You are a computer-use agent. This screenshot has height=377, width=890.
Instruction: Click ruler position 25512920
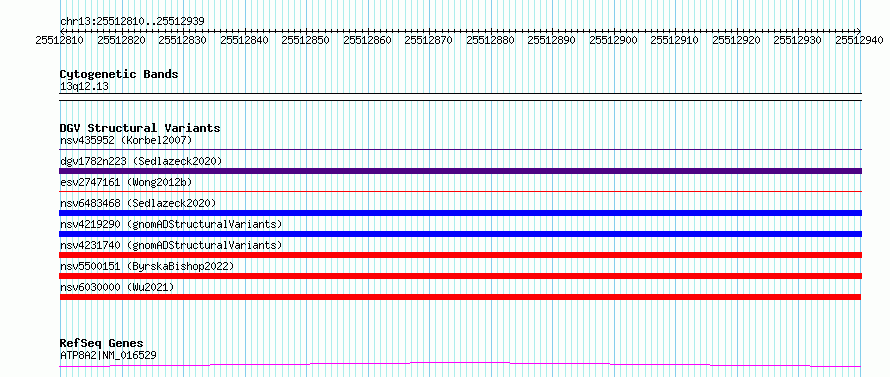737,40
